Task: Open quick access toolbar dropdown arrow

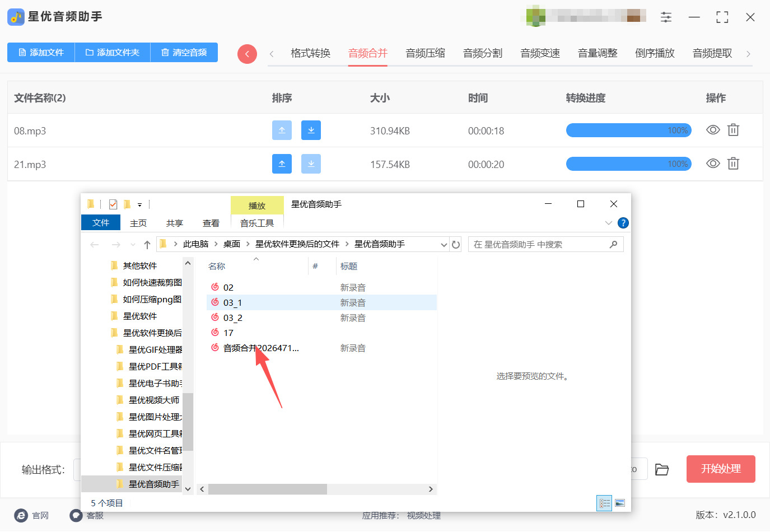Action: click(140, 205)
